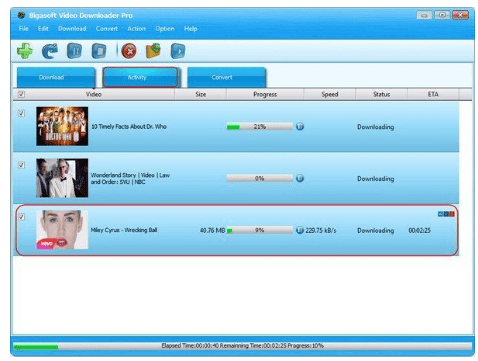Open the Download menu

[x=72, y=29]
